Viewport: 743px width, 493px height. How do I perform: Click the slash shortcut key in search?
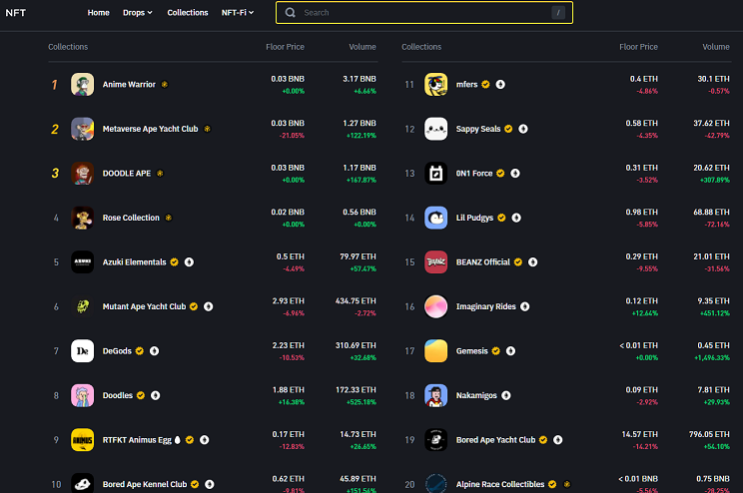coord(558,13)
